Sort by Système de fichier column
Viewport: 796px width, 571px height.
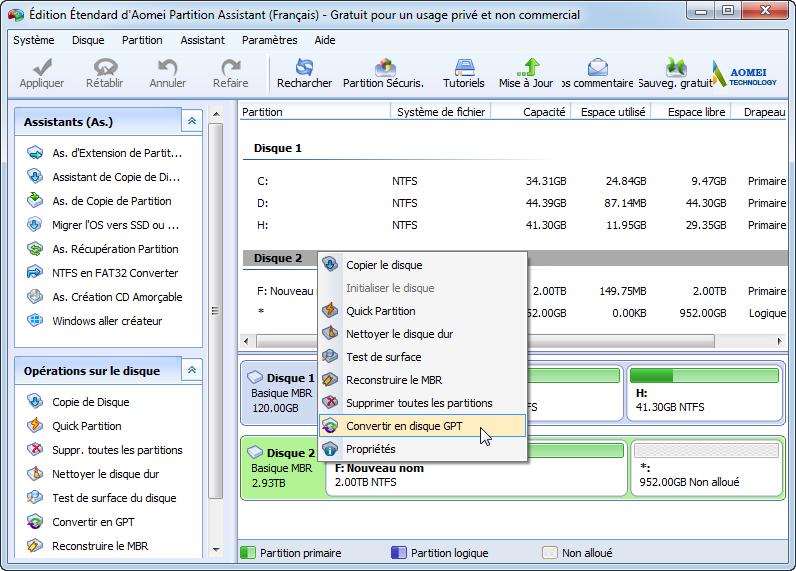pyautogui.click(x=441, y=112)
